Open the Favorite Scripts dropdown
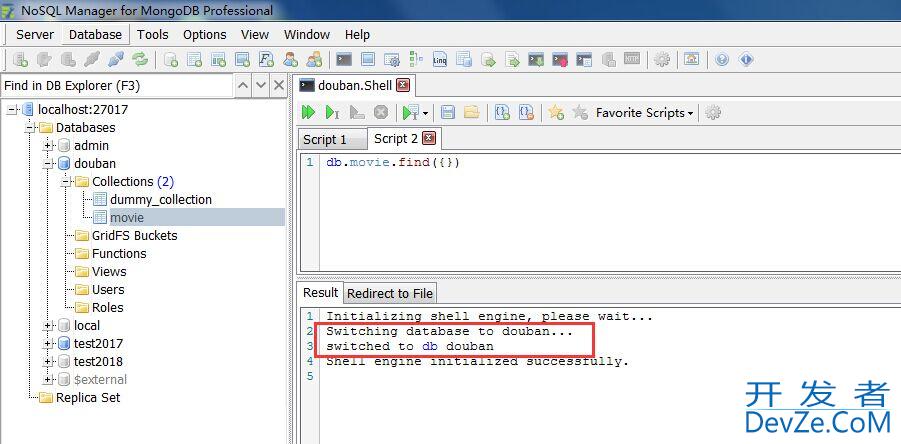Image resolution: width=901 pixels, height=444 pixels. tap(644, 113)
